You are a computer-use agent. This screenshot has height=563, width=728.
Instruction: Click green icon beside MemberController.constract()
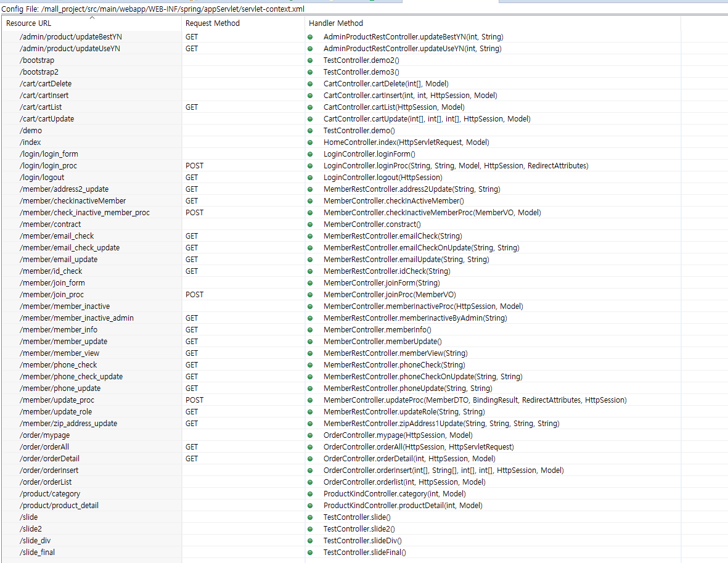pyautogui.click(x=310, y=224)
